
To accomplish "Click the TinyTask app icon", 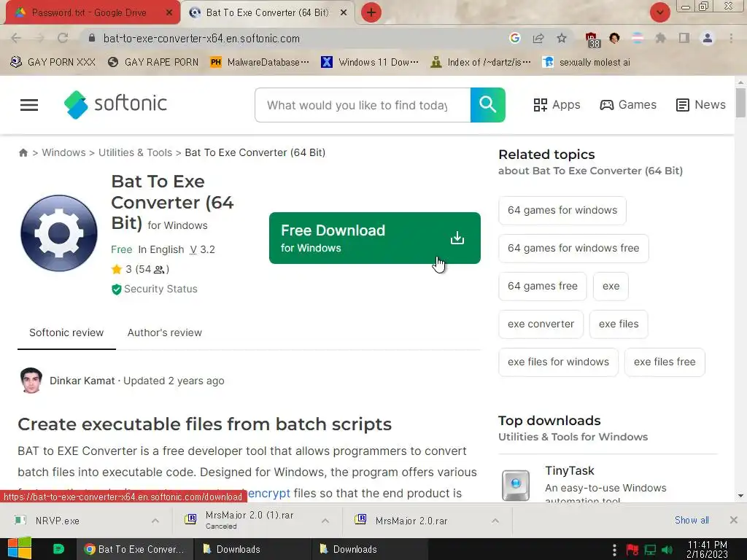I will [516, 485].
